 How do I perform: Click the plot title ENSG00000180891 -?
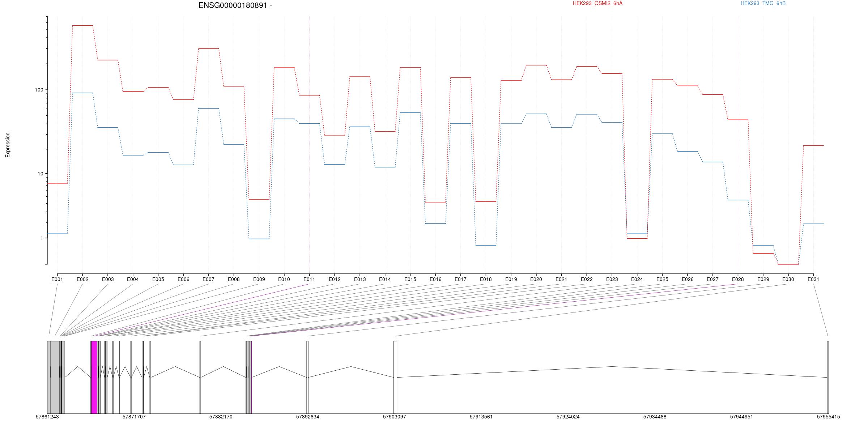click(235, 5)
